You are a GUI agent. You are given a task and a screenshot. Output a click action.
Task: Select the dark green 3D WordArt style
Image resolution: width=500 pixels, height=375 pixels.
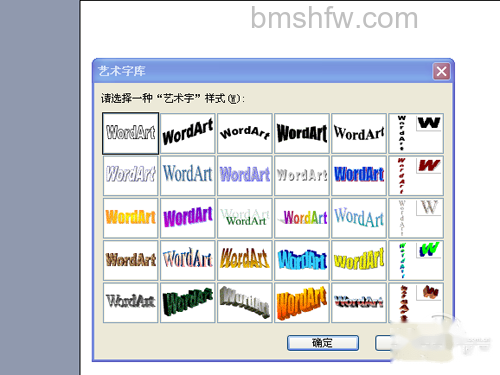click(x=188, y=303)
